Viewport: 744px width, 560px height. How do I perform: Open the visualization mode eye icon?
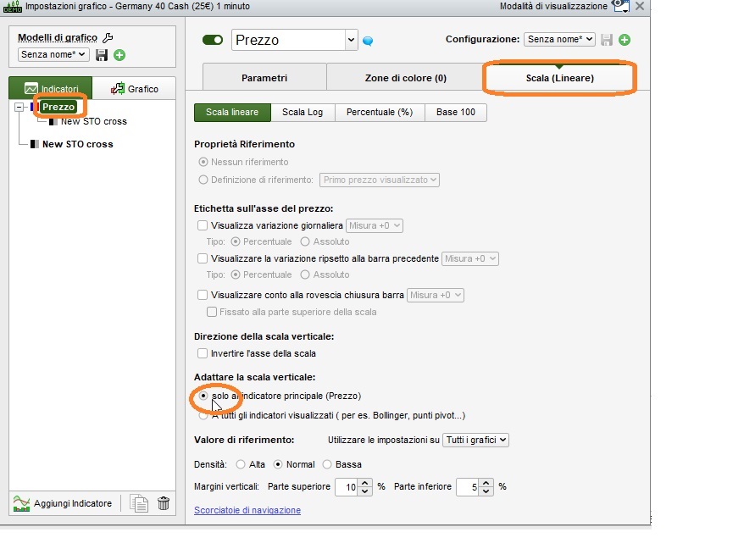point(620,6)
